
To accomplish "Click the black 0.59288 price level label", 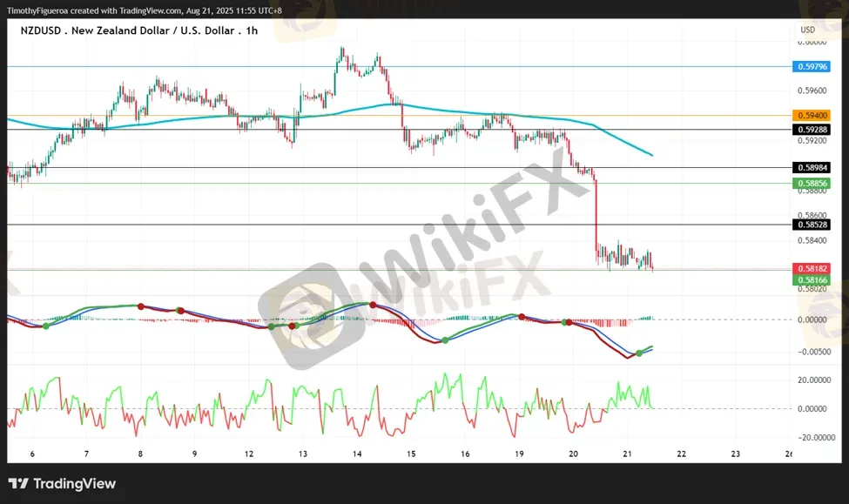I will click(812, 130).
